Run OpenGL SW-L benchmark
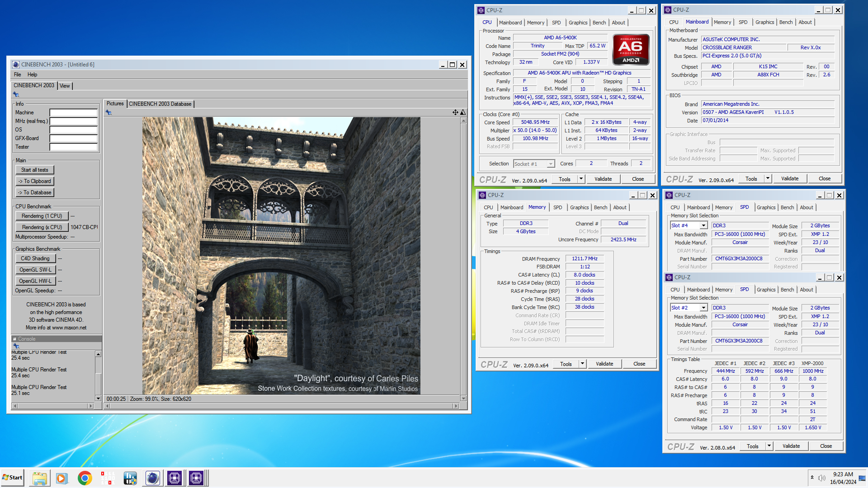868x488 pixels. [35, 270]
